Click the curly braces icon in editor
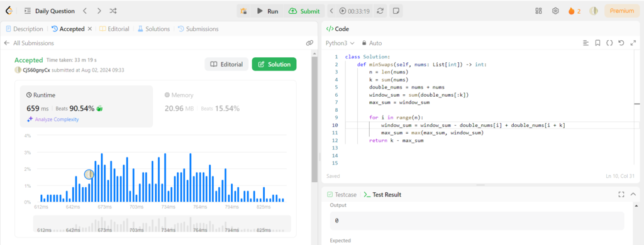 pos(609,43)
